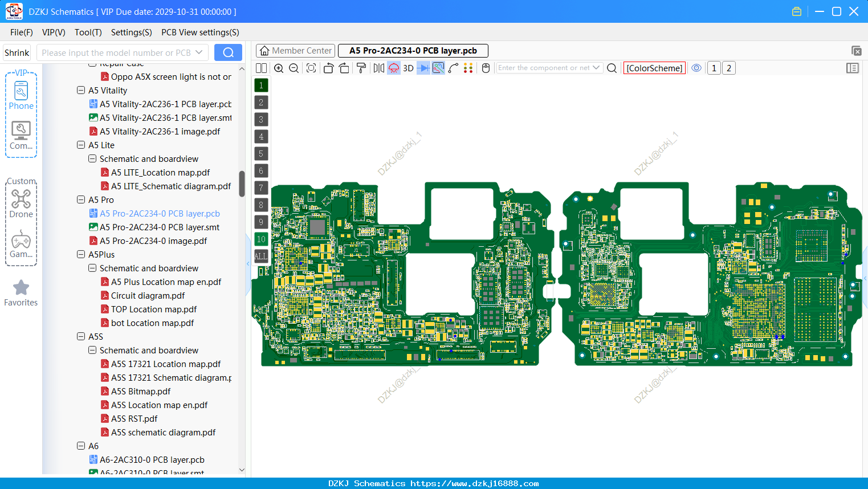This screenshot has width=868, height=489.
Task: Open PCB View settings(S) menu
Action: (x=200, y=32)
